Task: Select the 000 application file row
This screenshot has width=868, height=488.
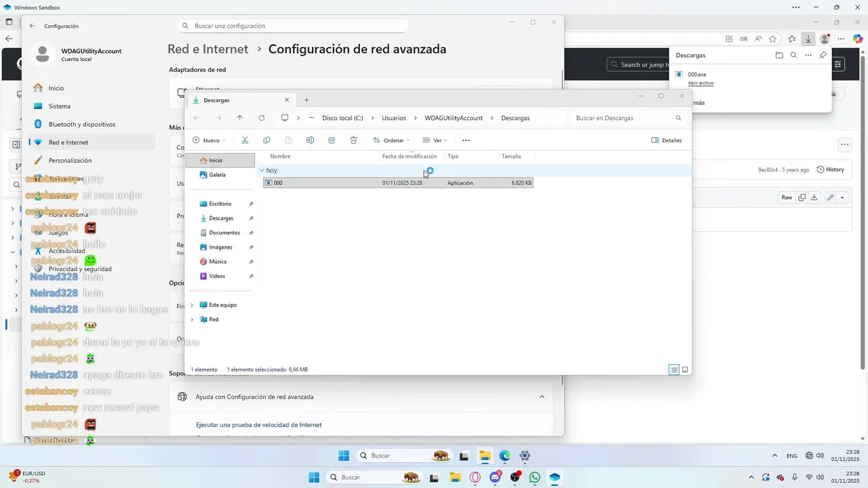Action: [398, 183]
